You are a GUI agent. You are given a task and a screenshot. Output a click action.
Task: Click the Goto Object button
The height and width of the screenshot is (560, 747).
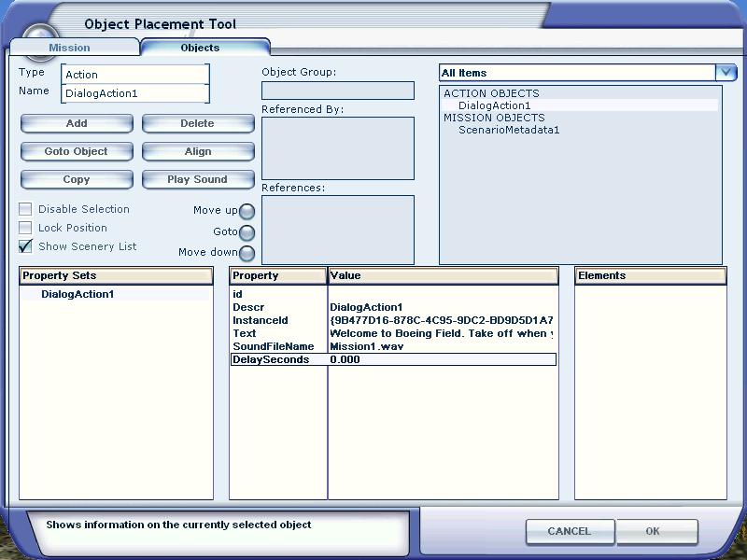[x=77, y=151]
